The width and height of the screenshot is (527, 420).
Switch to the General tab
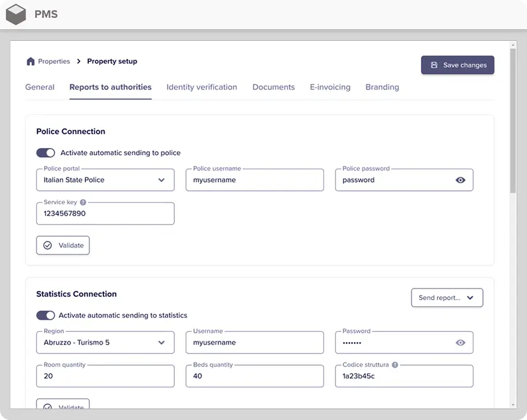40,87
